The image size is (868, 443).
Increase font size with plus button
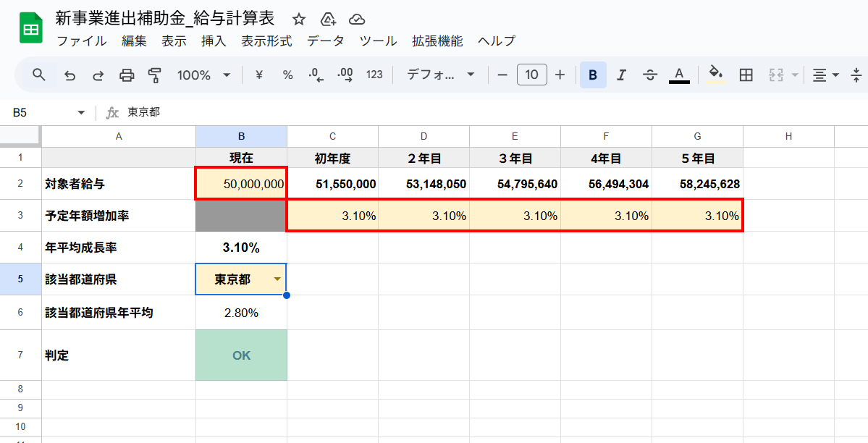[x=560, y=75]
